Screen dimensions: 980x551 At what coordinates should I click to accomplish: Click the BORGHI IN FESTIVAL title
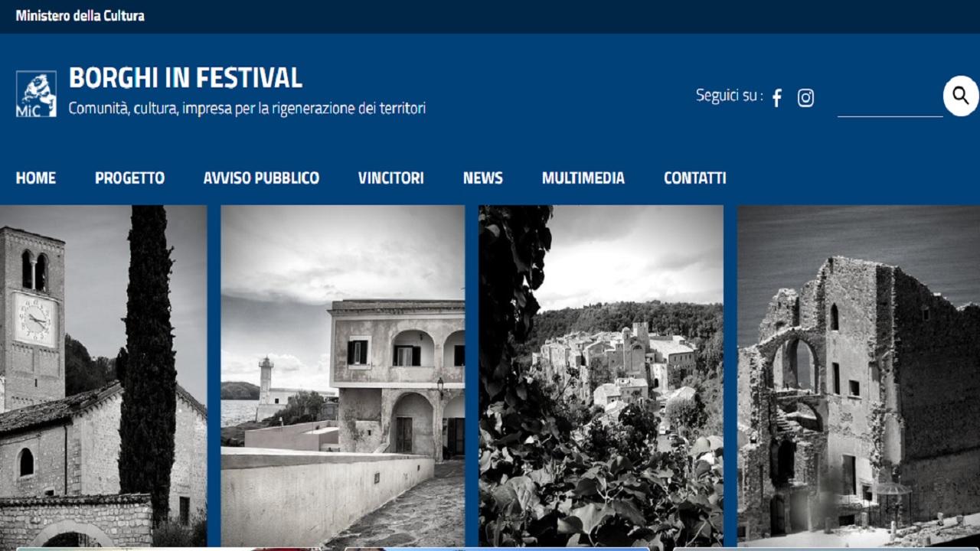(x=185, y=77)
